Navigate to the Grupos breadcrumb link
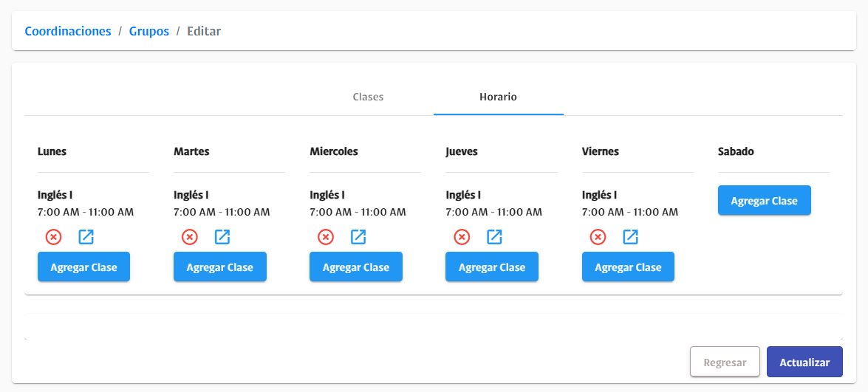 (149, 31)
